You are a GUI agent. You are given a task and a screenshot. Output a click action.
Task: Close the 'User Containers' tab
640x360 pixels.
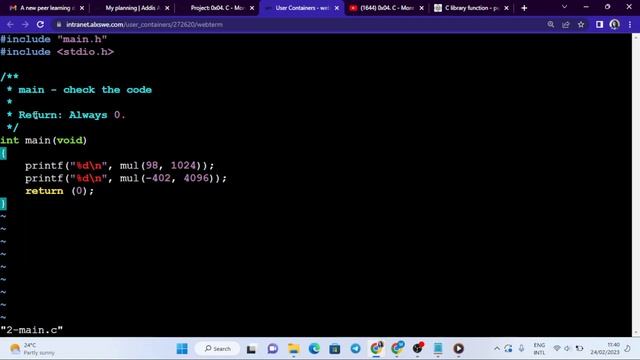tap(337, 8)
